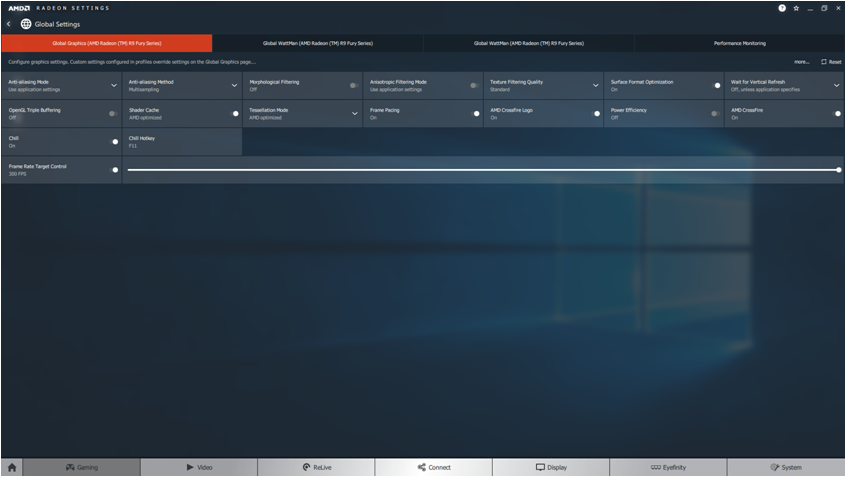Screen dimensions: 846x477
Task: Expand Wait for Vertical Refresh dropdown
Action: pos(836,85)
